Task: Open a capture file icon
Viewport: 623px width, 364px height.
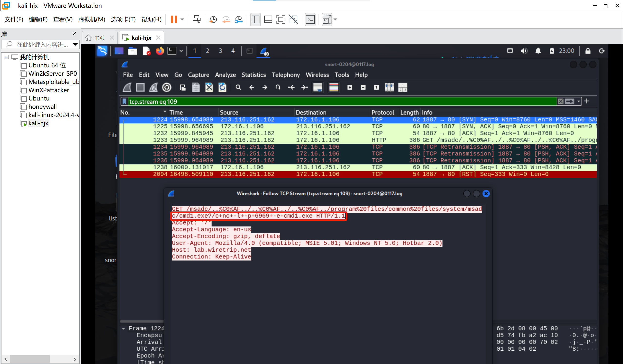Action: 183,88
